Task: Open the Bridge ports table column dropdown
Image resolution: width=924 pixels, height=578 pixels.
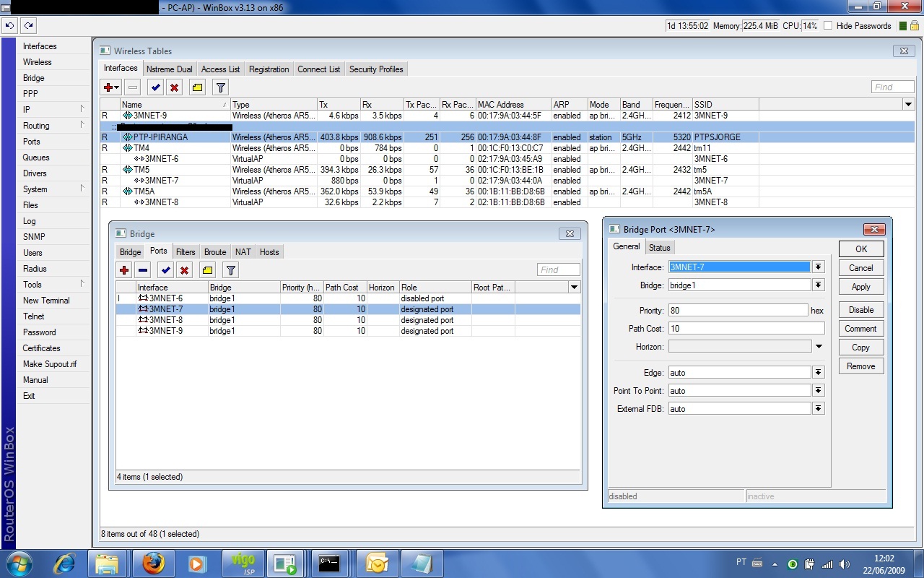Action: tap(574, 288)
